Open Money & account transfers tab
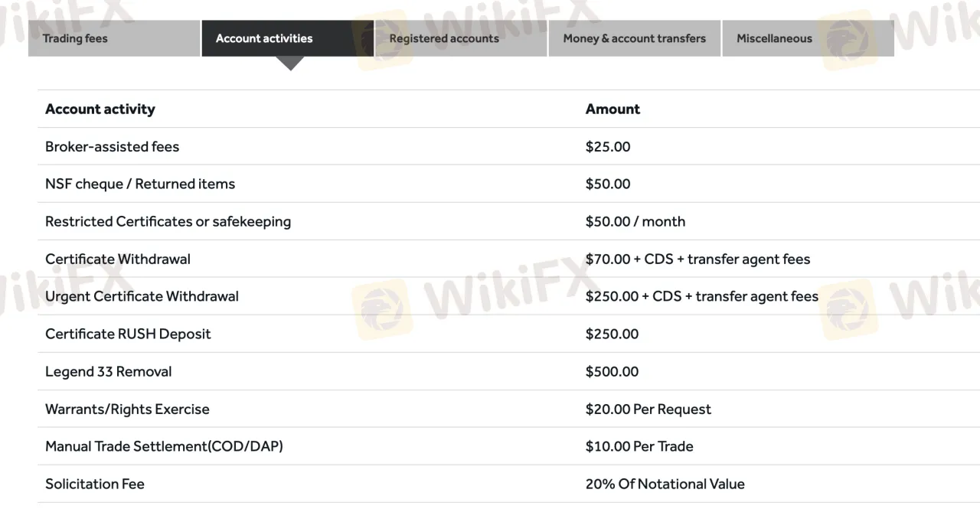The image size is (980, 509). pyautogui.click(x=635, y=38)
